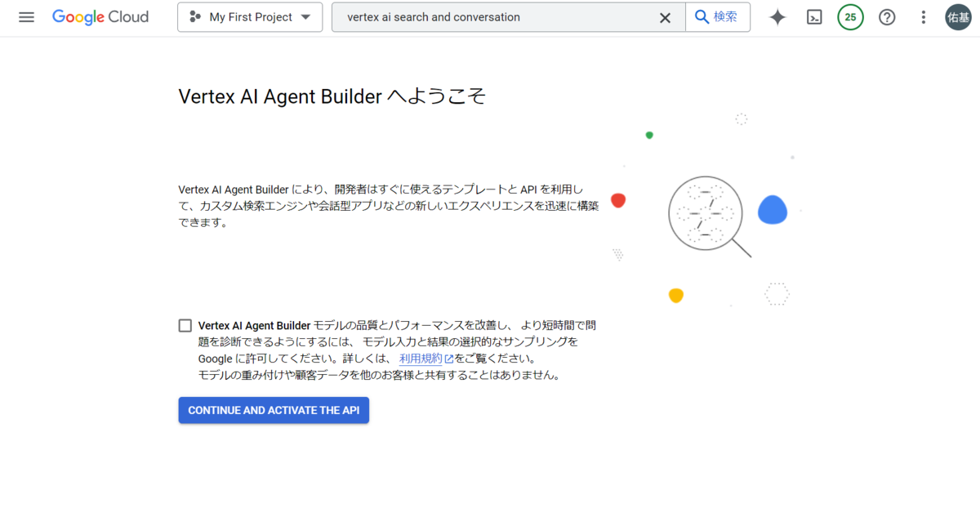Open the user account avatar 佑基
Screen dimensions: 980x508
point(958,17)
